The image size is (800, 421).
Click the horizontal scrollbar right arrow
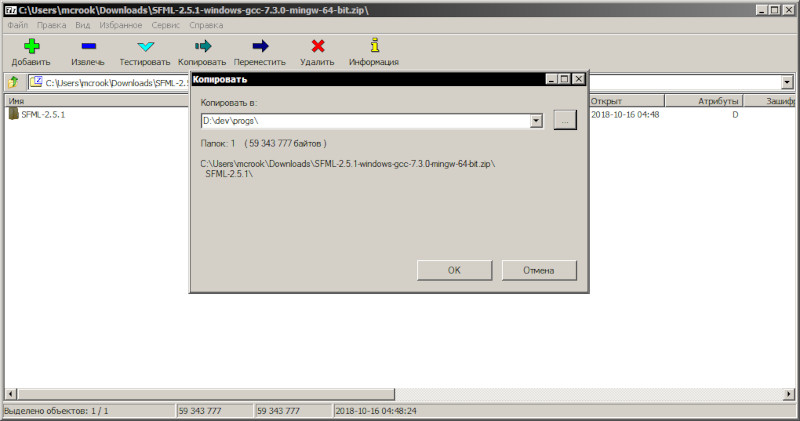coord(789,394)
